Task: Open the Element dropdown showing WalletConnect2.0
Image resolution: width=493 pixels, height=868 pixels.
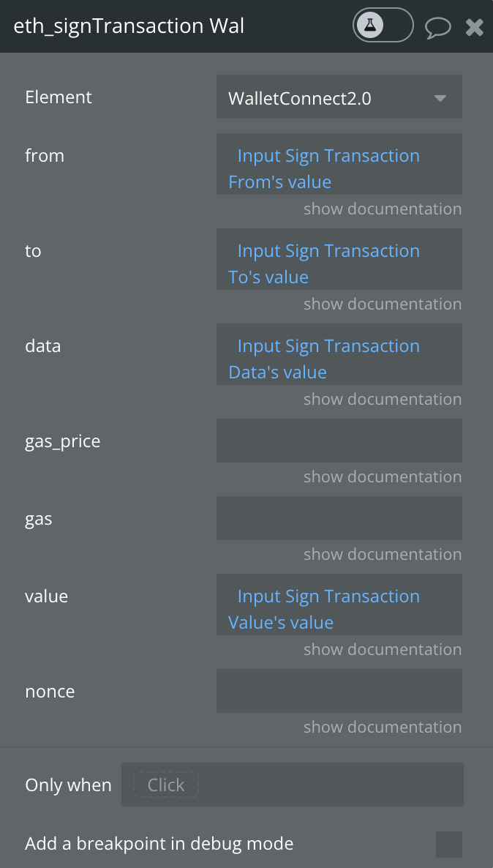Action: [339, 97]
